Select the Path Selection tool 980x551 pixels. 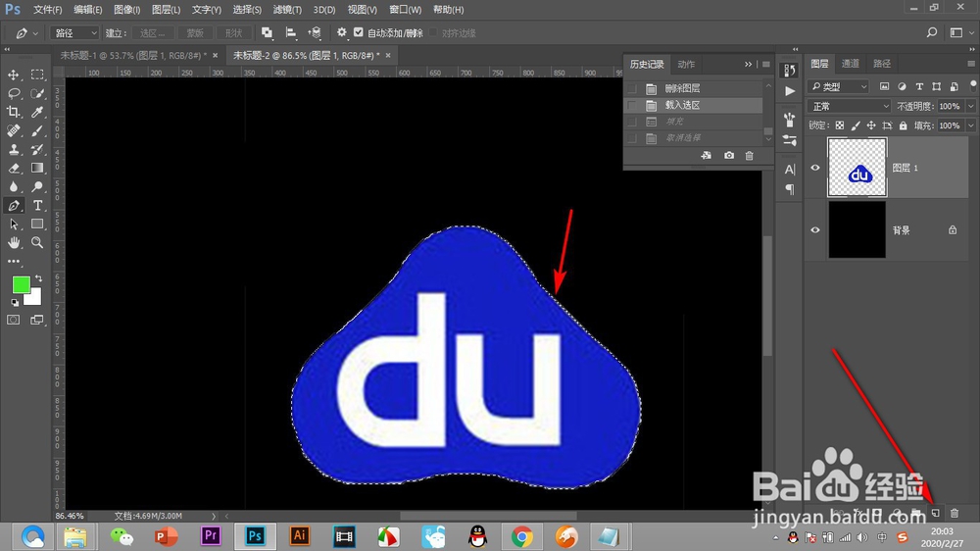13,224
